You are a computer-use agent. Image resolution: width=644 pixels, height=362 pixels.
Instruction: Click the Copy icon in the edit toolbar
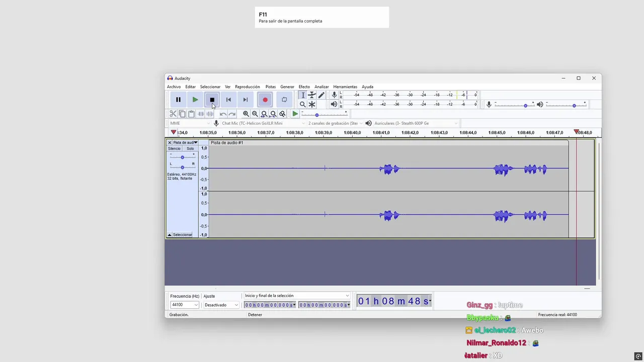click(x=182, y=114)
